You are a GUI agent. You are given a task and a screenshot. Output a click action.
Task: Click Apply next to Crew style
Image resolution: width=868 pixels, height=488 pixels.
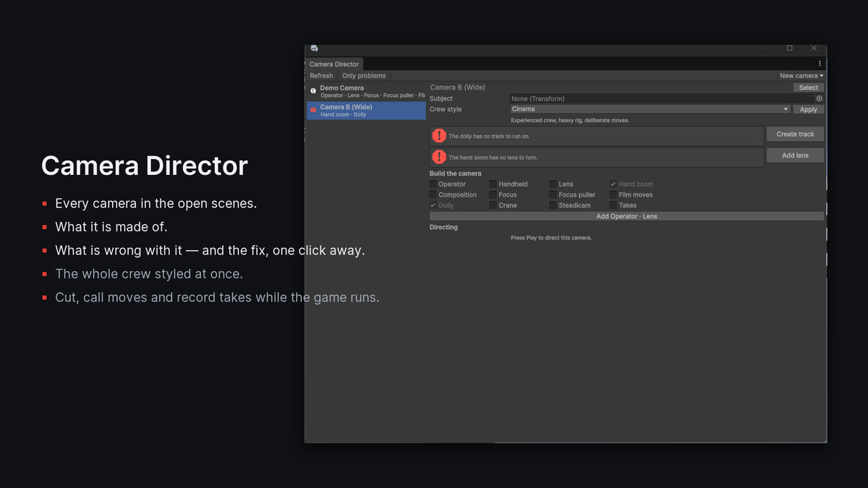coord(809,109)
